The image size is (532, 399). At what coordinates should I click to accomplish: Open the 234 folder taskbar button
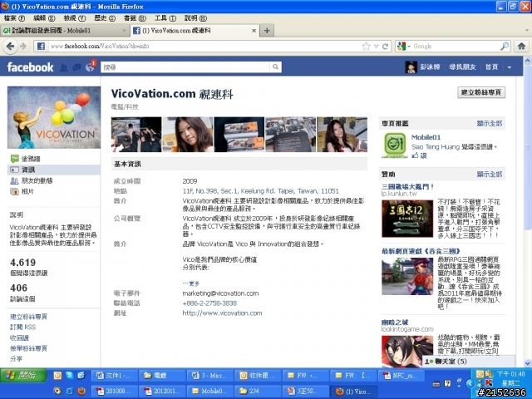pos(258,392)
